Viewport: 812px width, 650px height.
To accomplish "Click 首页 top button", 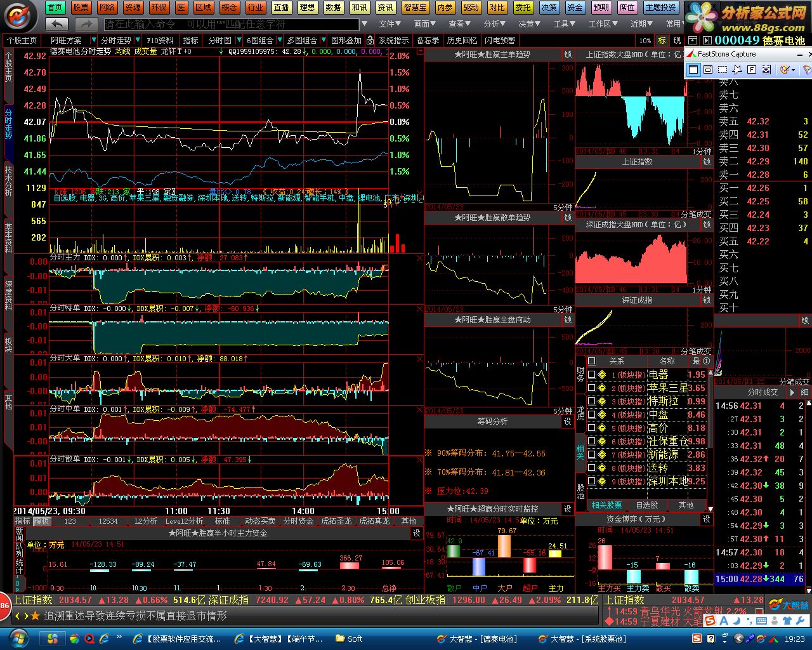I will click(55, 7).
